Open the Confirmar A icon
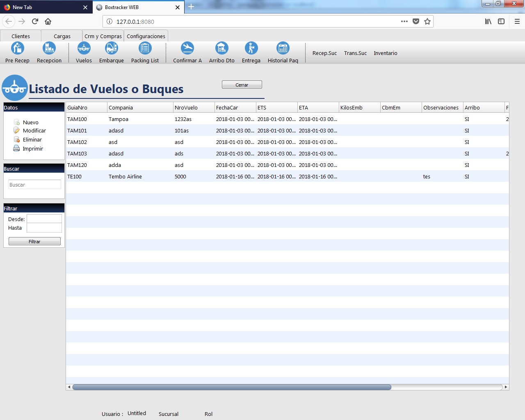This screenshot has height=420, width=525. (x=187, y=48)
